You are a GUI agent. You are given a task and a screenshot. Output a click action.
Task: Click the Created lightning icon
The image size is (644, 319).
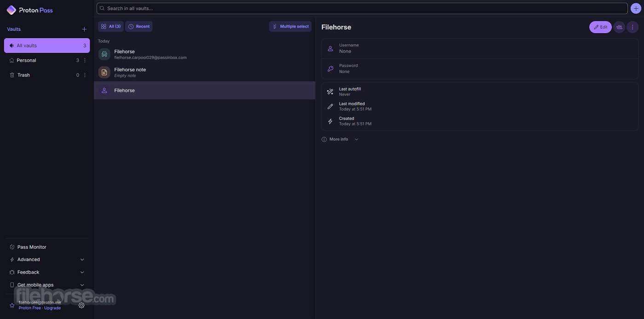(330, 121)
